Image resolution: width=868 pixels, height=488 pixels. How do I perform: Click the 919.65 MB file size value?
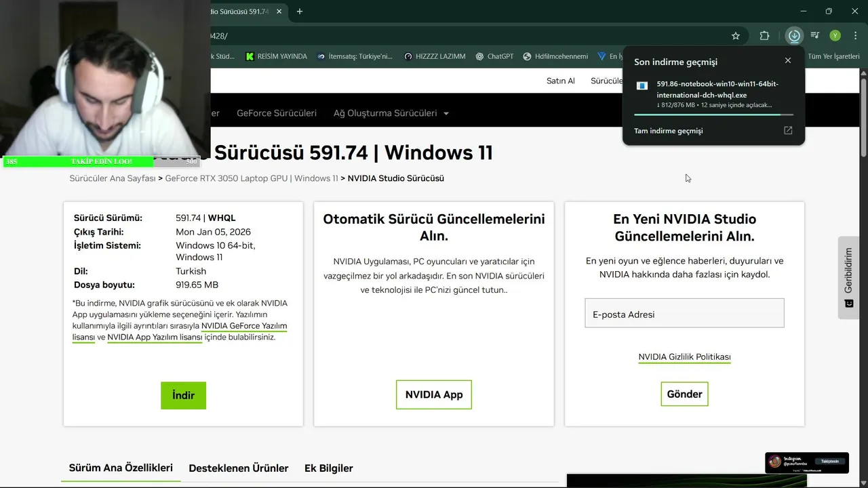(x=197, y=285)
